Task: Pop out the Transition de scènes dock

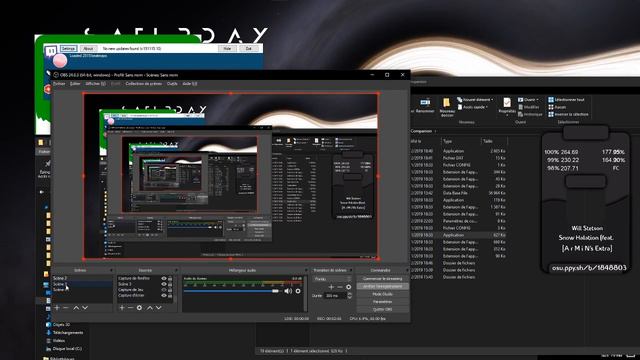Action: pyautogui.click(x=351, y=270)
